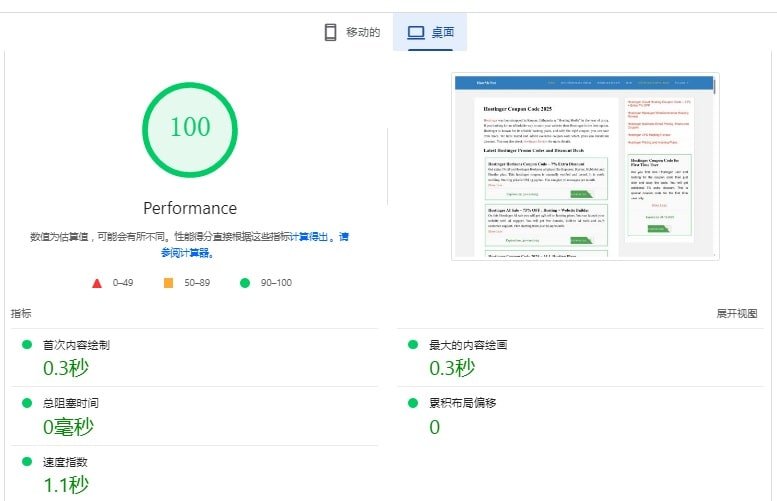The height and width of the screenshot is (501, 777).
Task: Click the desktop laptop icon
Action: click(416, 32)
